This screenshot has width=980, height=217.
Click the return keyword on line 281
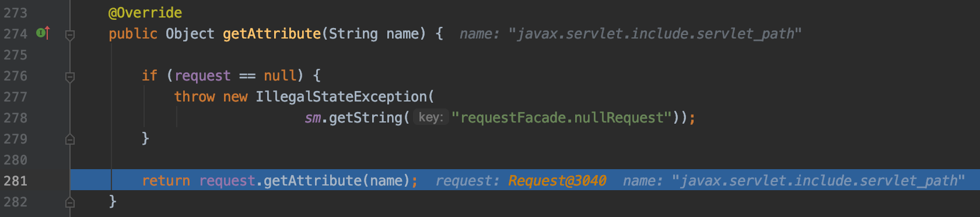(166, 181)
